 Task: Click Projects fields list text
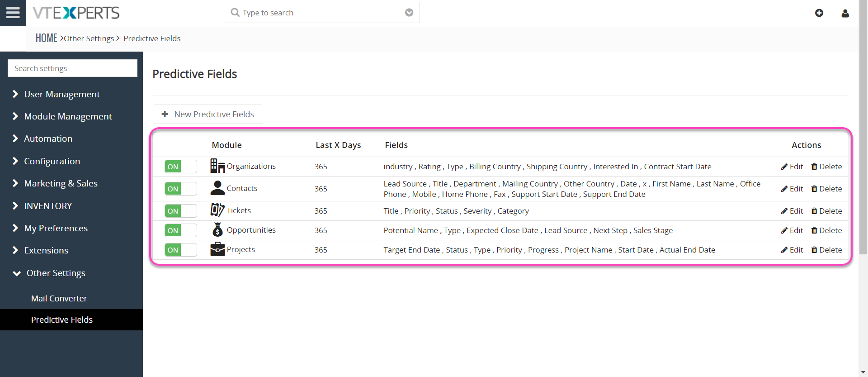tap(549, 250)
